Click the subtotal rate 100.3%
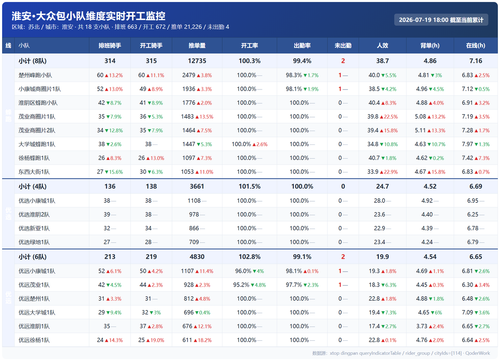The image size is (500, 361). (x=249, y=61)
